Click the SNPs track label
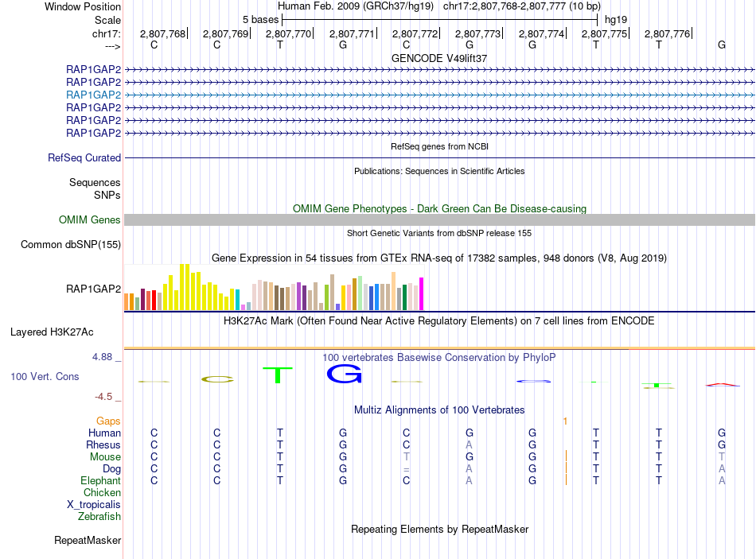Image resolution: width=756 pixels, height=559 pixels. [x=107, y=195]
